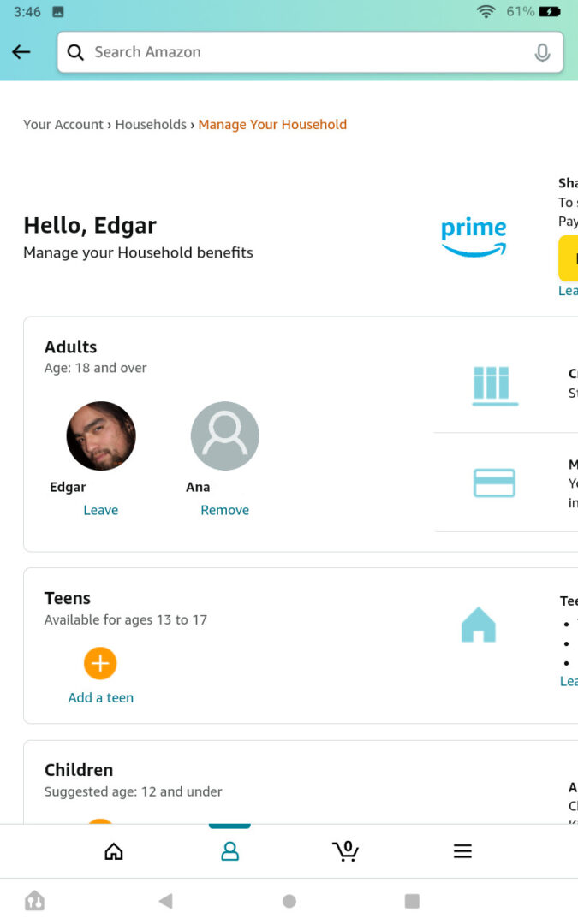Tap the teal back arrow at top left
This screenshot has width=578, height=924.
(21, 52)
